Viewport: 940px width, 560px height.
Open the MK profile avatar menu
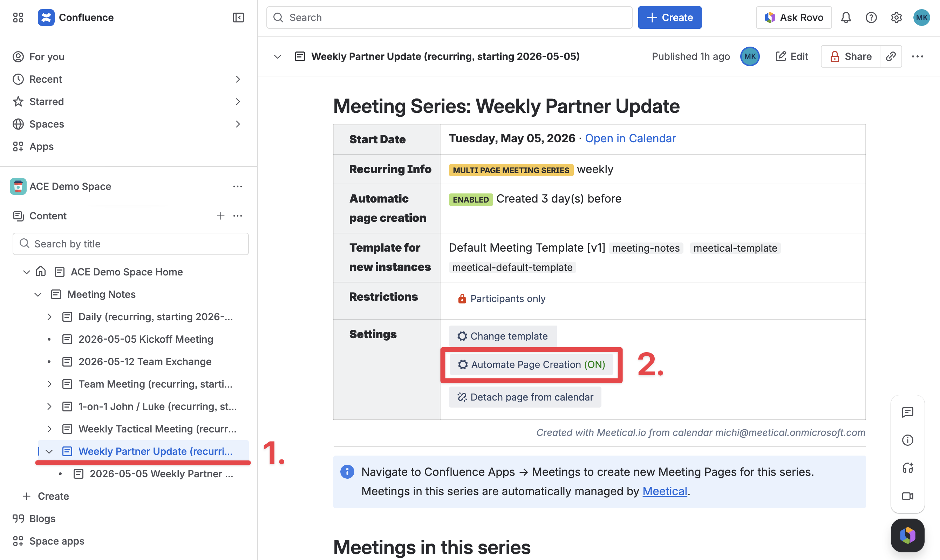(921, 18)
